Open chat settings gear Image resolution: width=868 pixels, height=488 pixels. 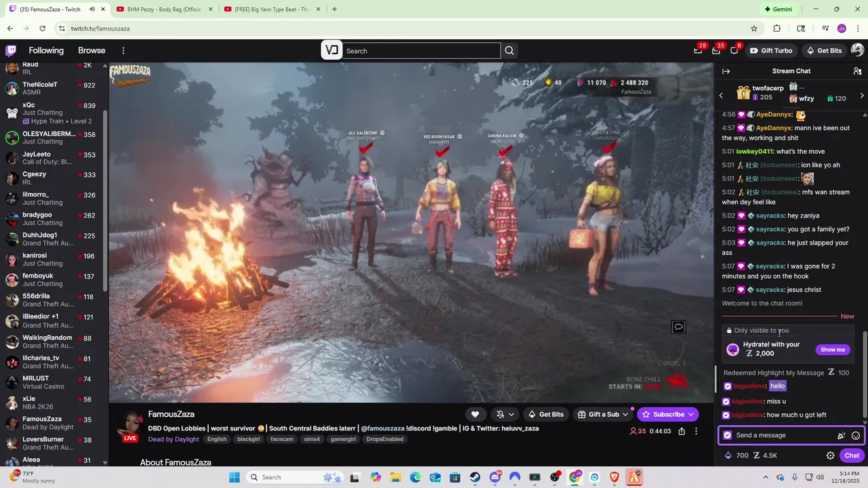(830, 455)
